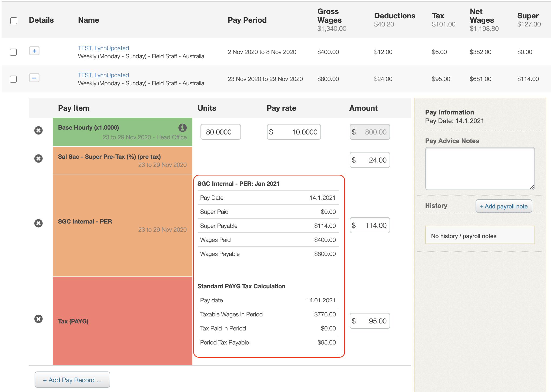Add a payroll note

(503, 206)
